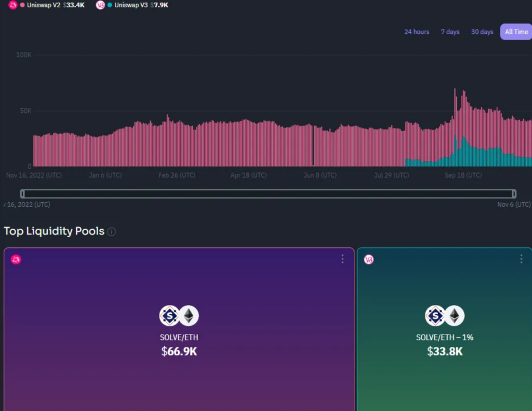Click the Uniswap V3 logo in legend
Viewport: 532px width, 411px height.
[x=100, y=5]
